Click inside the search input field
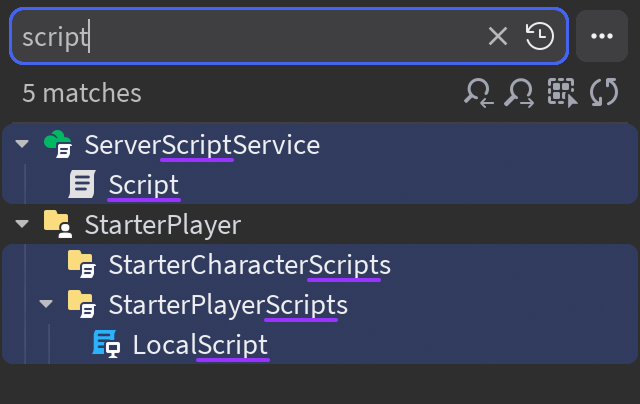Viewport: 640px width, 404px height. [250, 37]
